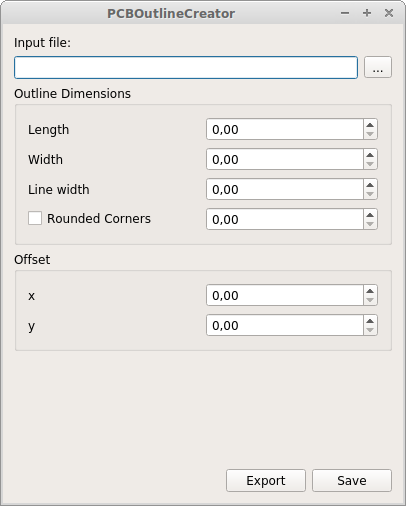
Task: Focus the Input file text field
Action: tap(186, 68)
